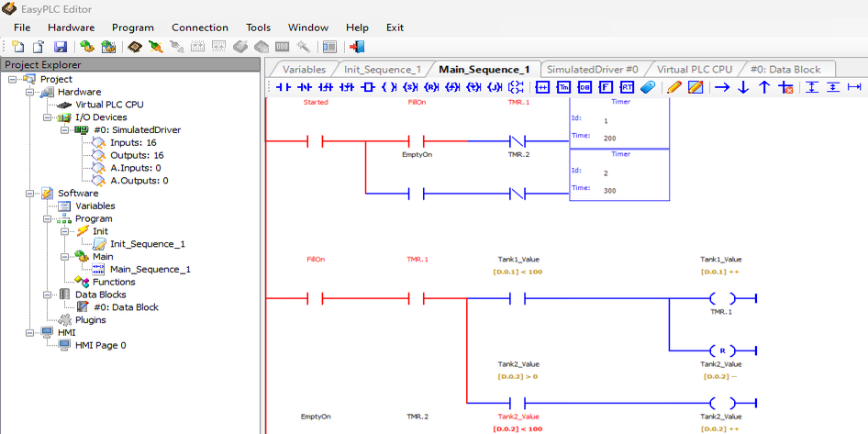Select HMI Page 0 in tree
This screenshot has height=434, width=868.
click(100, 346)
